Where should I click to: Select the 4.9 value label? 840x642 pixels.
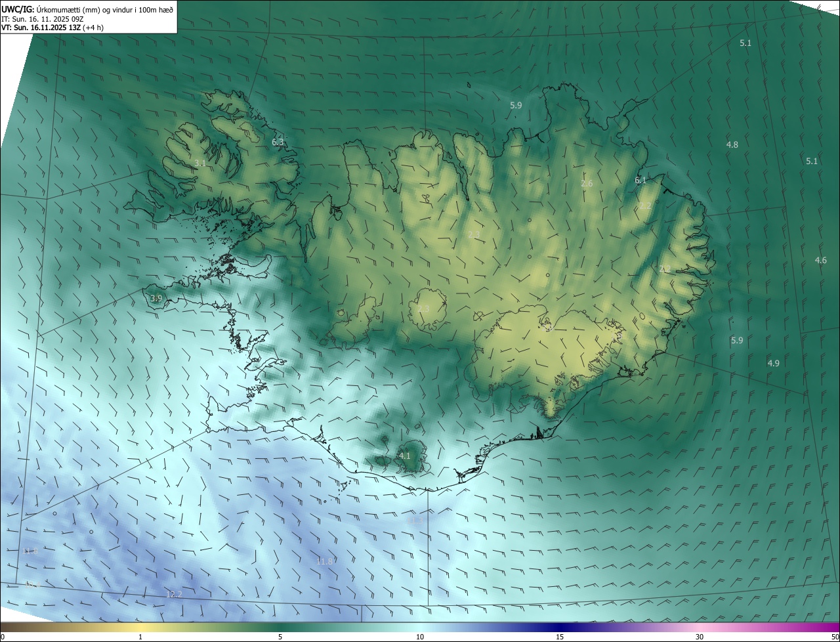pos(773,364)
